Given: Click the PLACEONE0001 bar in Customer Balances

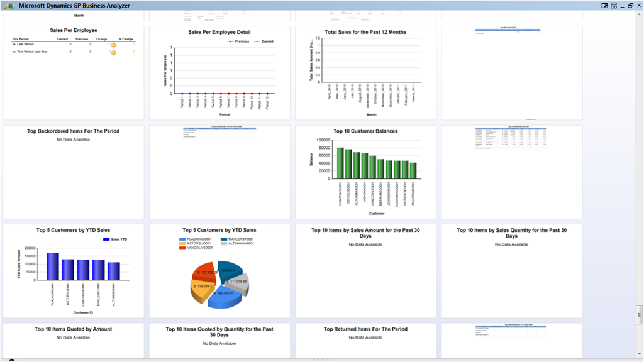Looking at the screenshot, I should coord(413,171).
